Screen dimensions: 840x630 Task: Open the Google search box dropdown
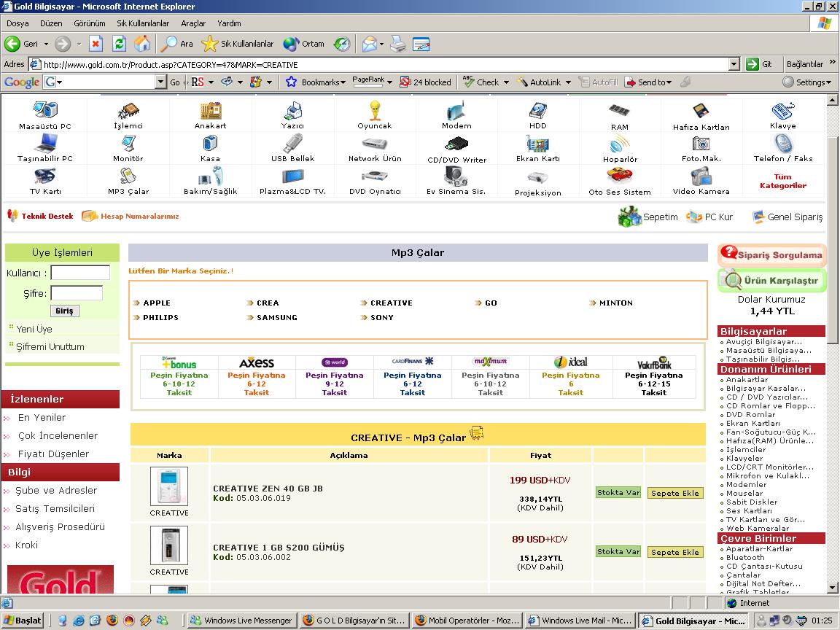[160, 82]
